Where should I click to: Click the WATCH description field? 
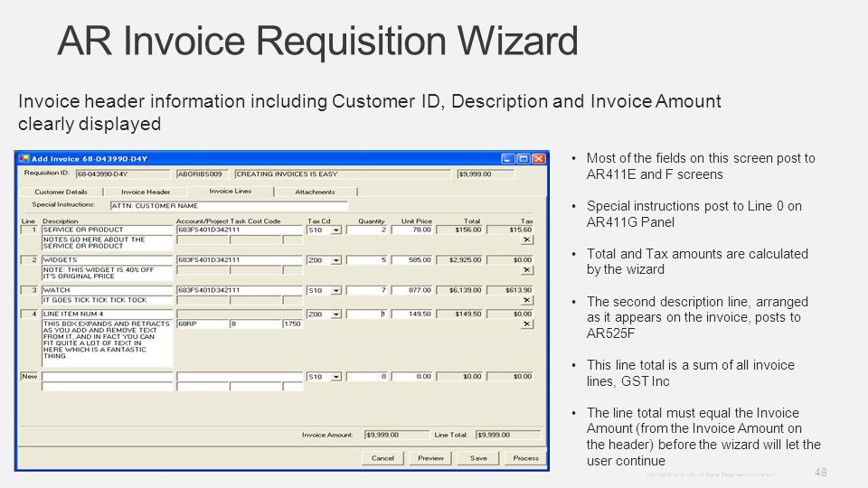[108, 290]
